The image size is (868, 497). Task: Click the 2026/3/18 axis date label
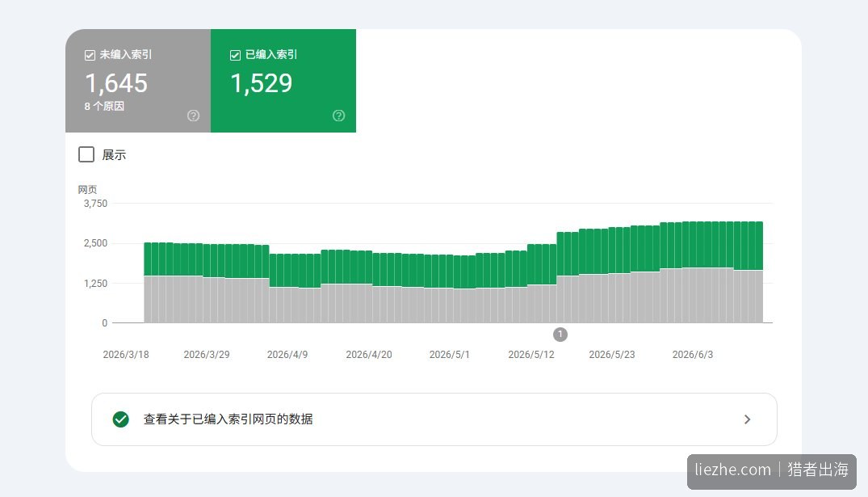coord(126,355)
